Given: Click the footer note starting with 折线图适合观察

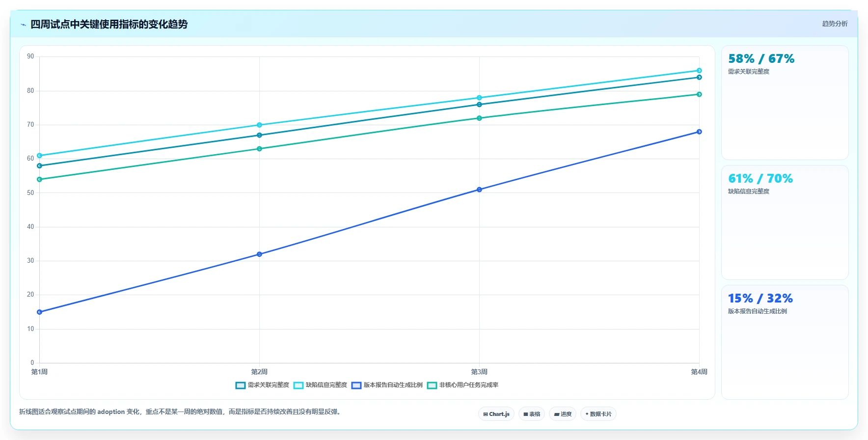Looking at the screenshot, I should [x=180, y=412].
